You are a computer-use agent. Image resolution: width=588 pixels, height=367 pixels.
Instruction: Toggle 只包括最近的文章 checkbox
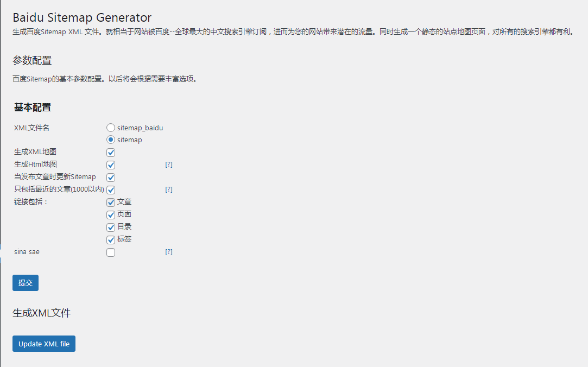111,189
